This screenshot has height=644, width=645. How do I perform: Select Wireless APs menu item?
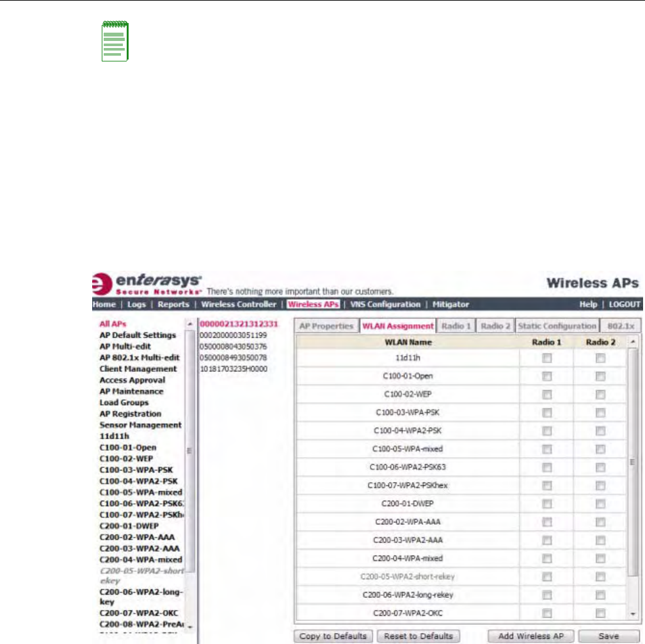pyautogui.click(x=314, y=304)
